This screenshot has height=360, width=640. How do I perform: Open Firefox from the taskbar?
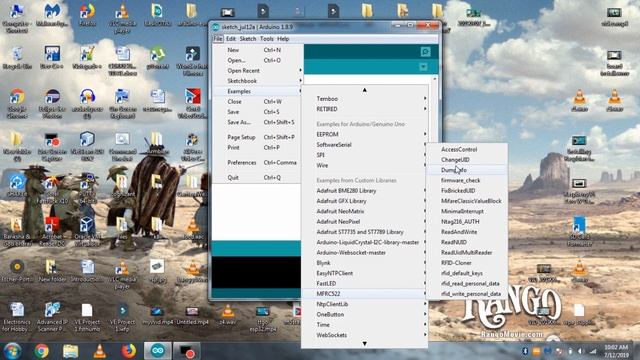pos(129,351)
